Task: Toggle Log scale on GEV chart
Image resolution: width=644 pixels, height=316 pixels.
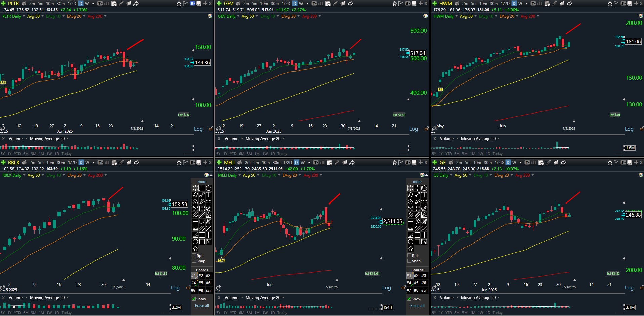Action: click(x=414, y=129)
